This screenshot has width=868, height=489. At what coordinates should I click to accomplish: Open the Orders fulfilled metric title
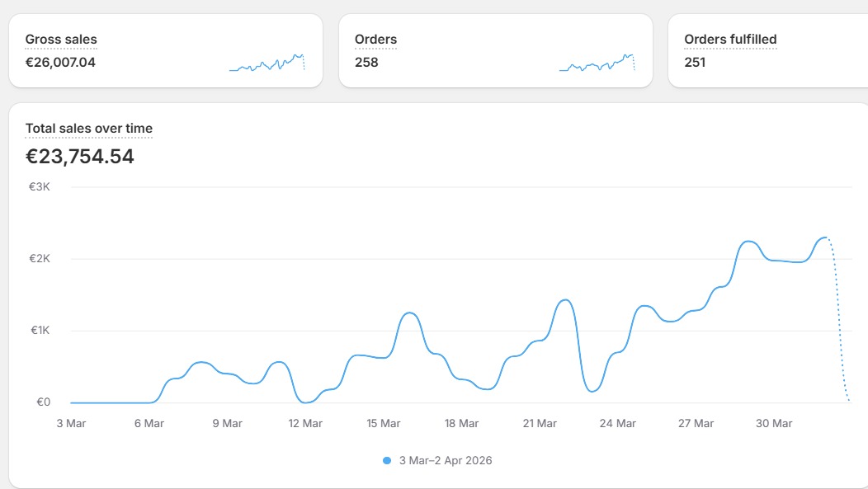730,40
